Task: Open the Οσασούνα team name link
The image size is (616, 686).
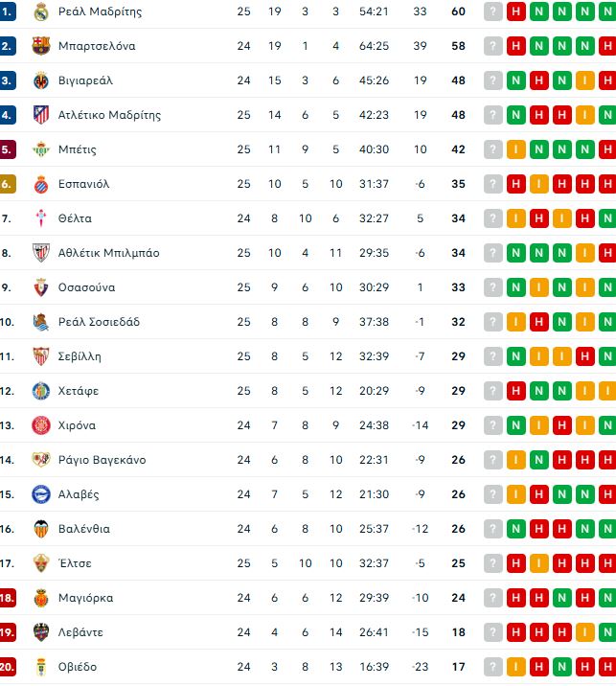Action: click(x=87, y=287)
